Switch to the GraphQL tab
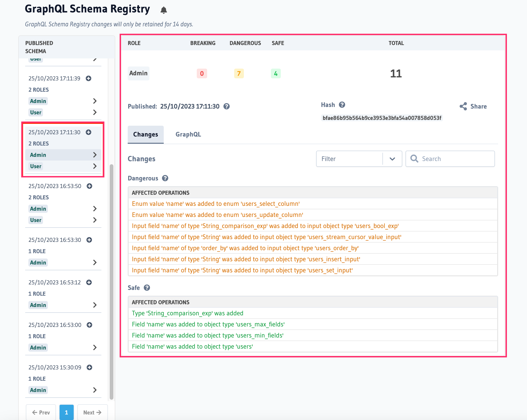 tap(188, 134)
